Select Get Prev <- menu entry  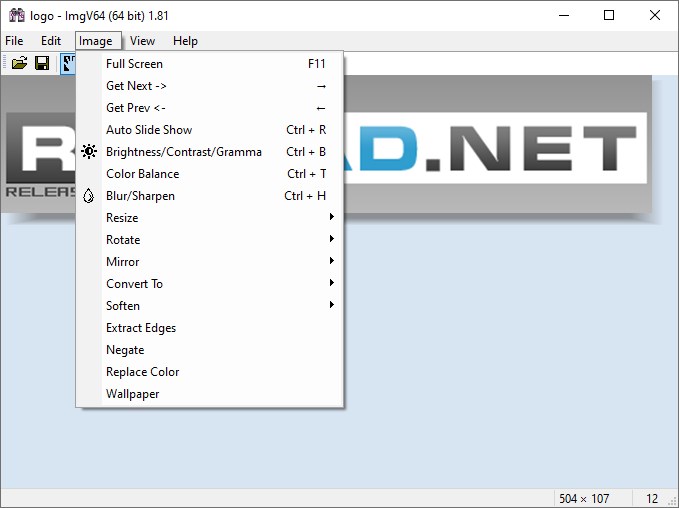tap(210, 108)
